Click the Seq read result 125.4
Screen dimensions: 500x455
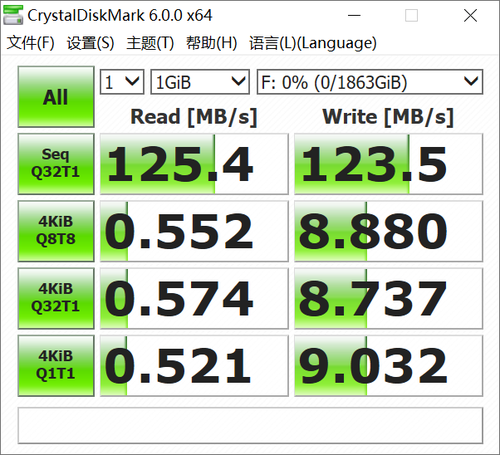[194, 164]
